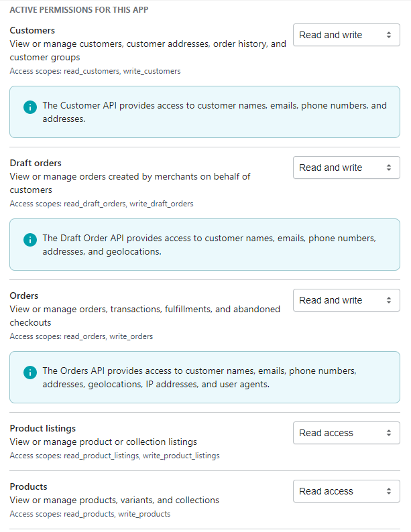
Task: Click the Draft orders section heading
Action: click(36, 163)
